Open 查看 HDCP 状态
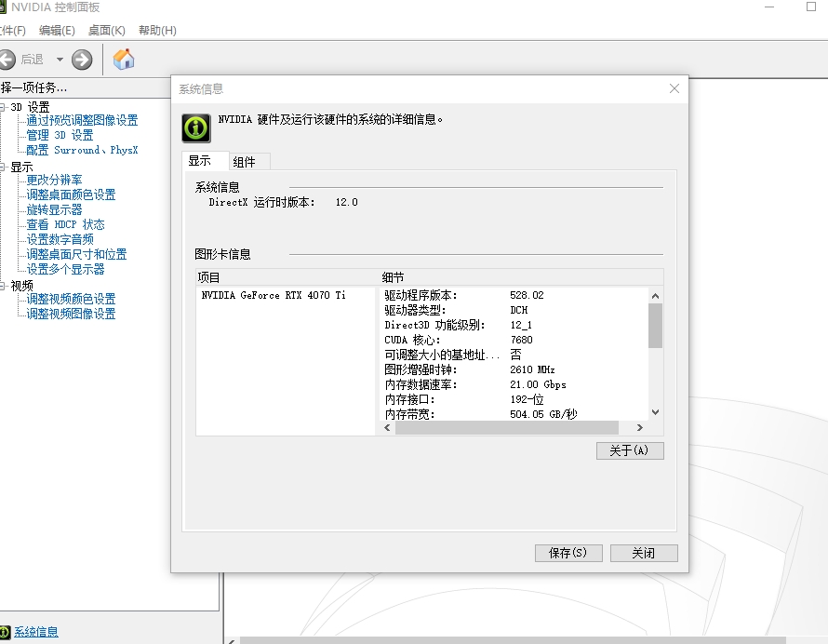This screenshot has height=644, width=828. tap(65, 224)
